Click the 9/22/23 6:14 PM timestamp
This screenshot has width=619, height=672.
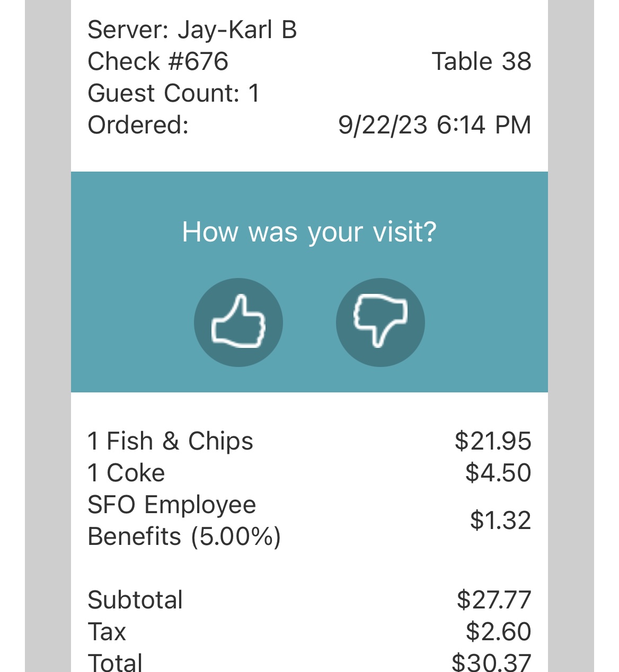coord(435,125)
